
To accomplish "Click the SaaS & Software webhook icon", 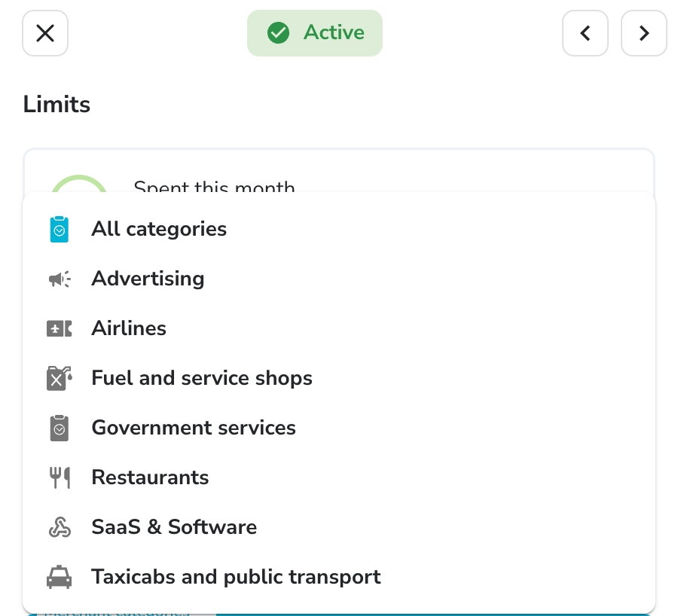I will (x=60, y=527).
